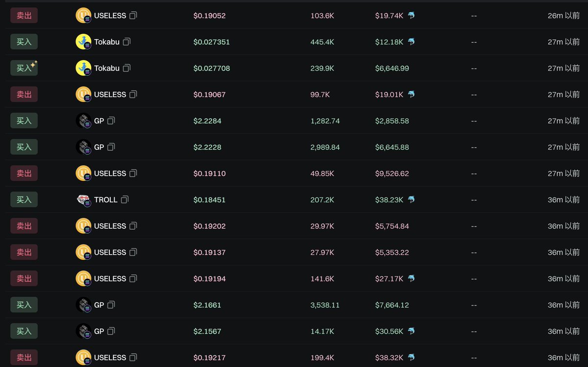Copy USELESS address in $0.19202 row
Viewport: 588px width, 367px height.
point(133,226)
